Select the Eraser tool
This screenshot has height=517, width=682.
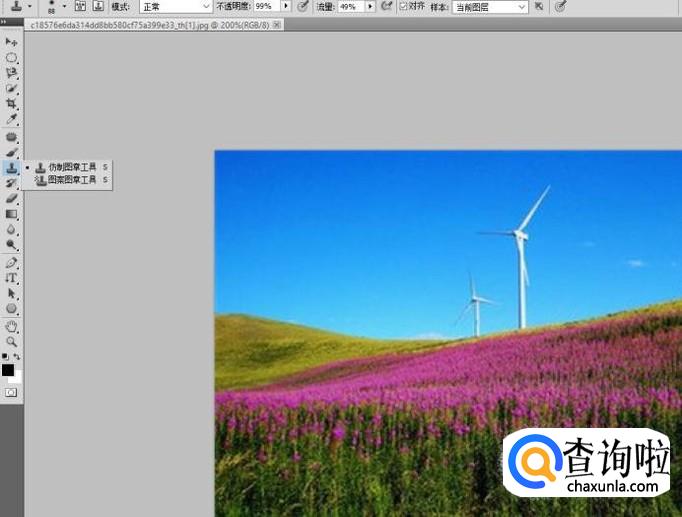11,198
